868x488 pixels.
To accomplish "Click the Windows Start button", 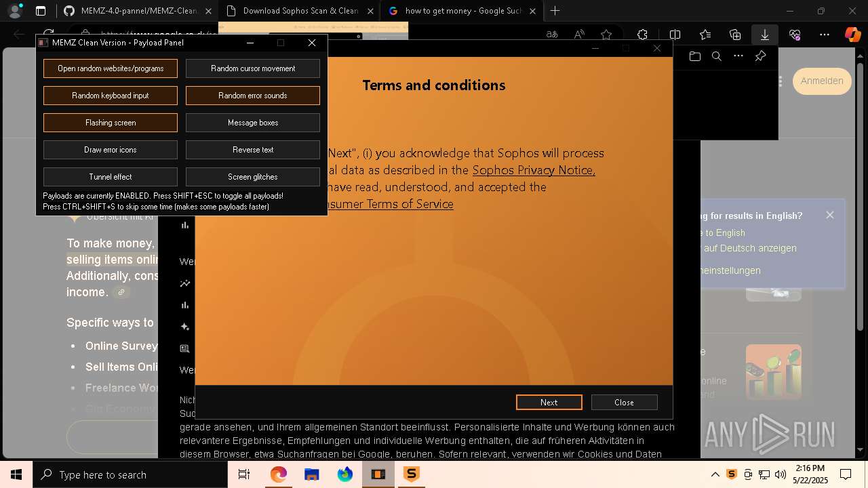I will pyautogui.click(x=16, y=474).
